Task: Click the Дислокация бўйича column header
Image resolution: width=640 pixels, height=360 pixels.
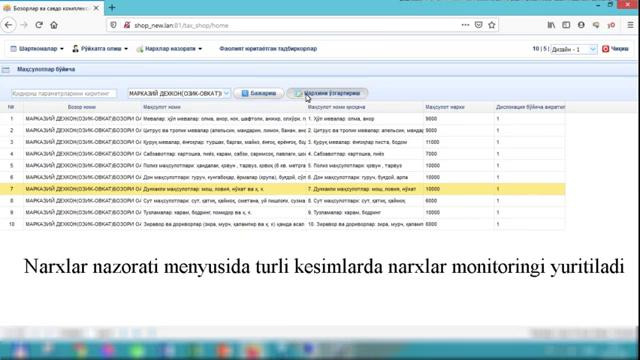Action: tap(530, 107)
